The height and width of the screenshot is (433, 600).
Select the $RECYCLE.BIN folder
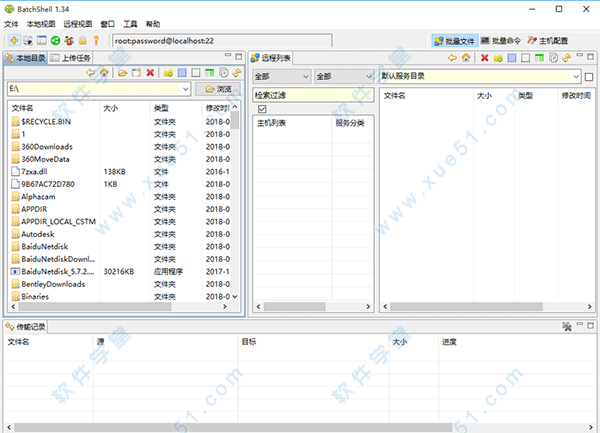point(46,122)
